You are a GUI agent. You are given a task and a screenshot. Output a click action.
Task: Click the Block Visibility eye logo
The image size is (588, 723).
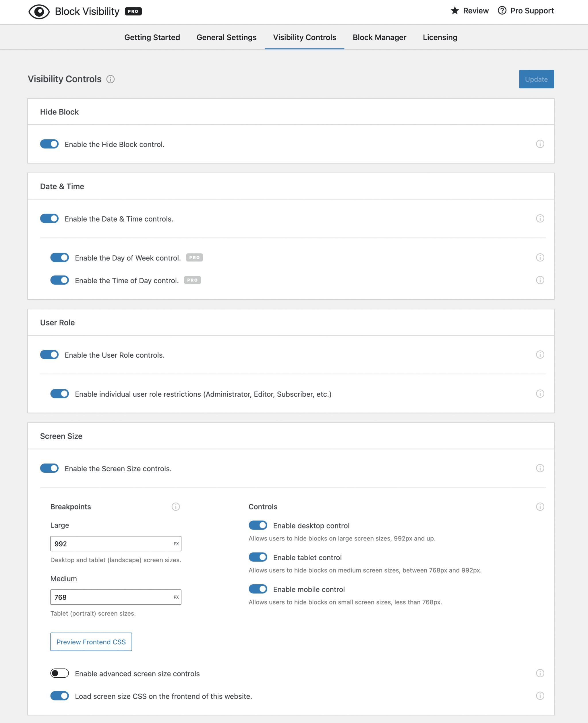(x=39, y=11)
